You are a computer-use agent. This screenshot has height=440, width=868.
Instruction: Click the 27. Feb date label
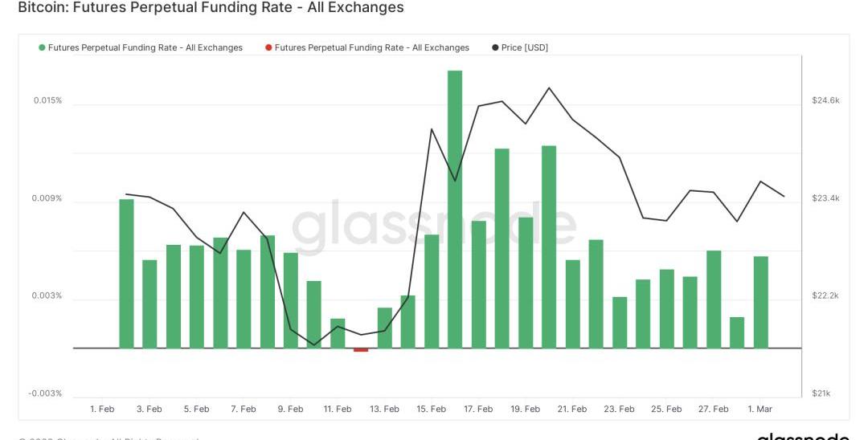pyautogui.click(x=713, y=409)
